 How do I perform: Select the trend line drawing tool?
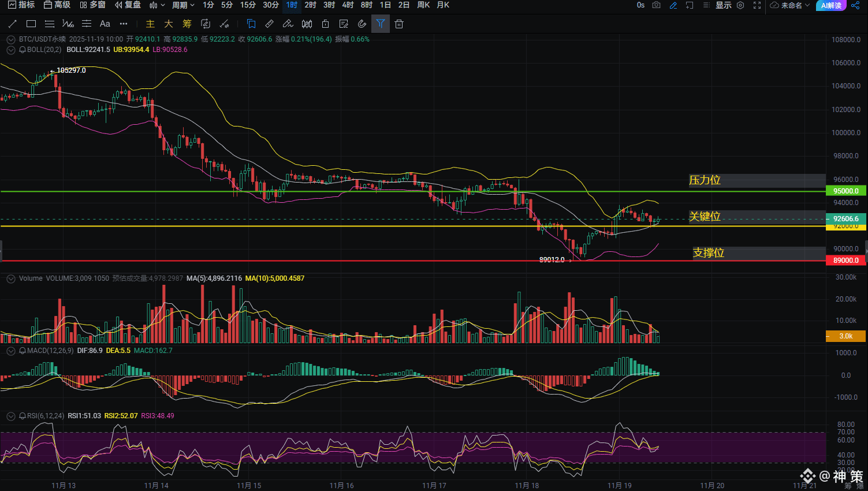(x=13, y=24)
